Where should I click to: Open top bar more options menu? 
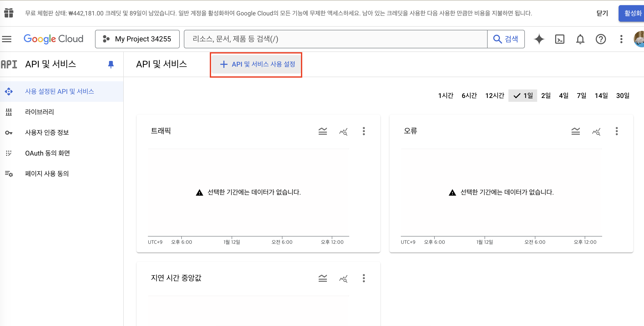pos(621,39)
